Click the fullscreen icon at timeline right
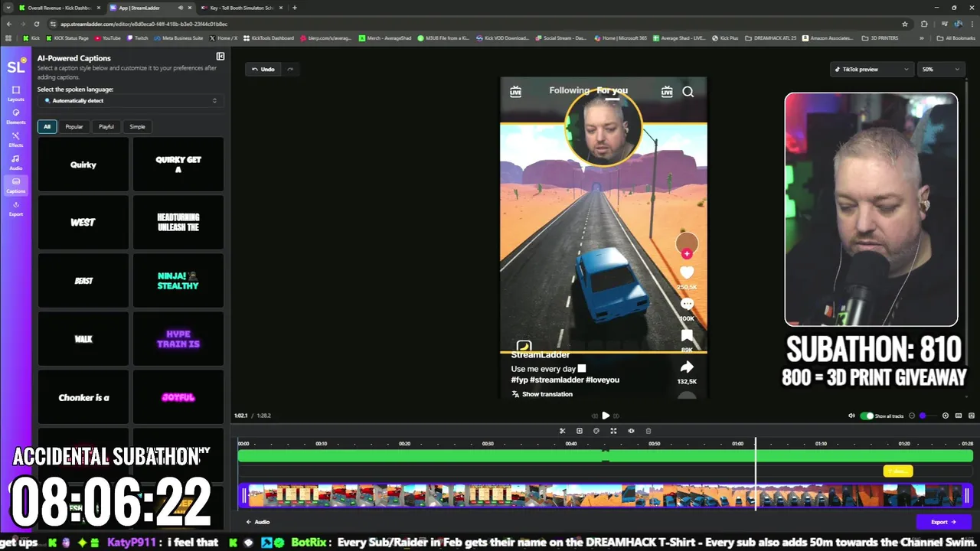The width and height of the screenshot is (980, 551). tap(972, 416)
